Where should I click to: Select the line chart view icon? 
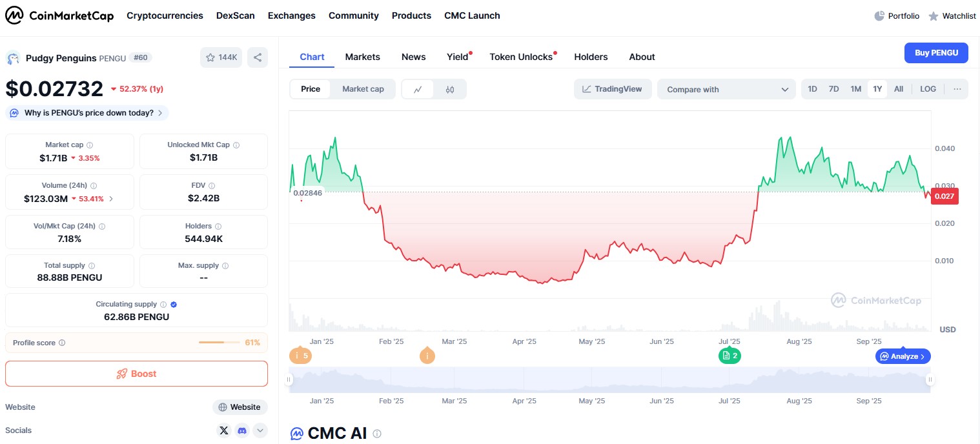click(x=418, y=89)
